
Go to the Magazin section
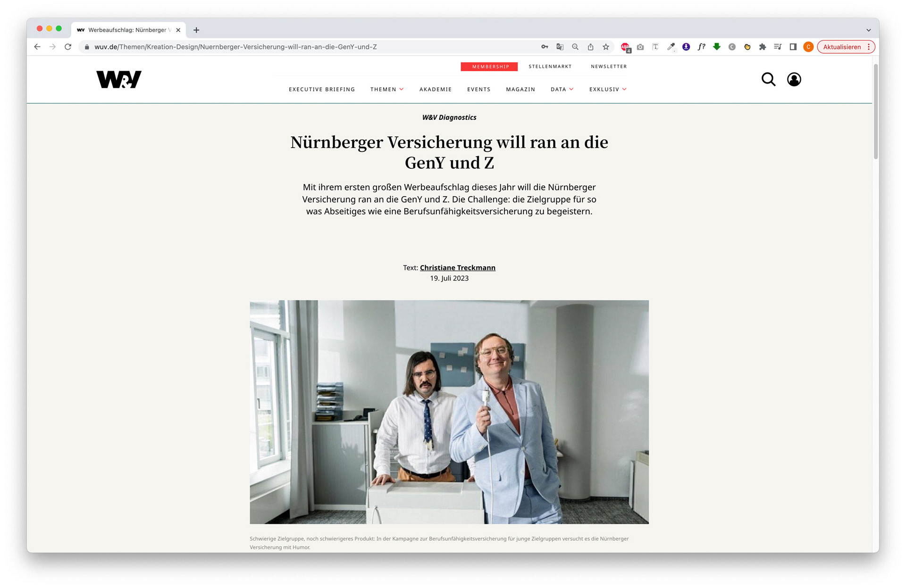(520, 89)
